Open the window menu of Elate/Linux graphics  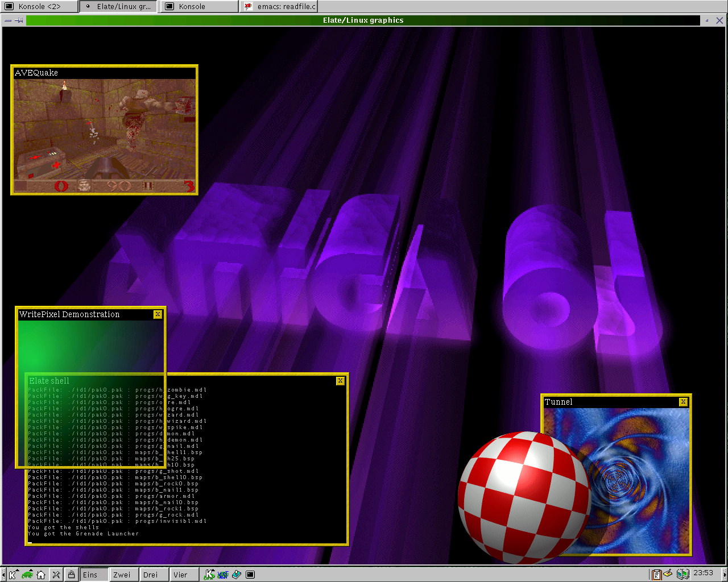click(7, 20)
